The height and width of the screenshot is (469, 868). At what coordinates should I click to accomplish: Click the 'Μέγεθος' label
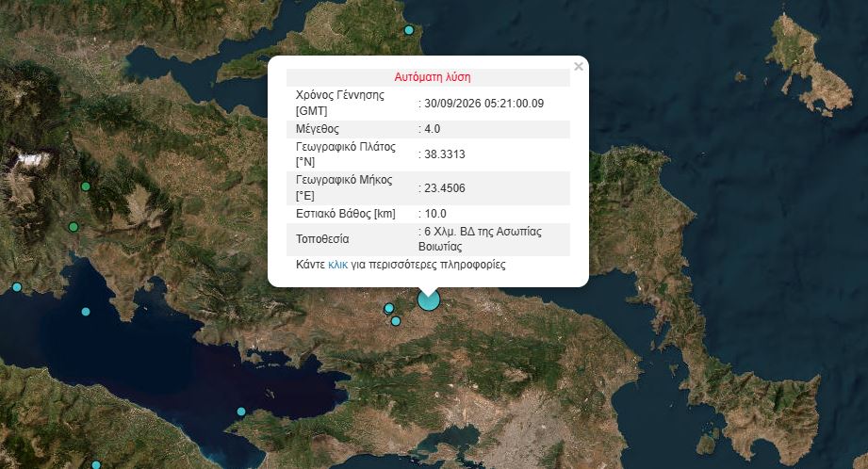[318, 129]
